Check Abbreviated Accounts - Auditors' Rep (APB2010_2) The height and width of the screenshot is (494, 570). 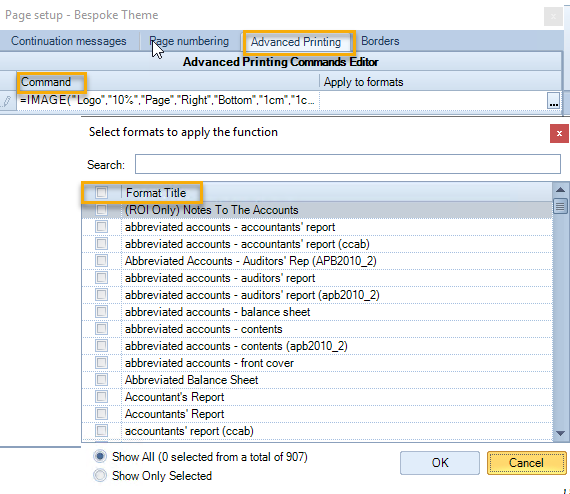[101, 261]
